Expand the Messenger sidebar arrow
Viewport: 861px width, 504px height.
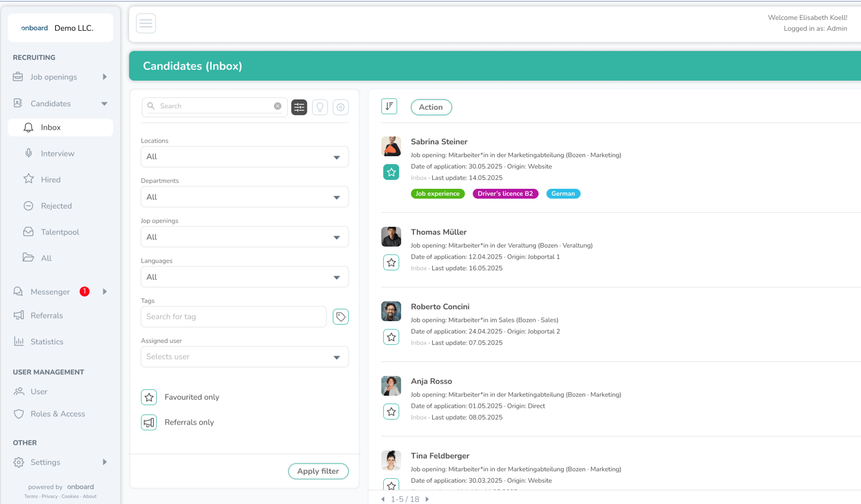[x=105, y=292]
